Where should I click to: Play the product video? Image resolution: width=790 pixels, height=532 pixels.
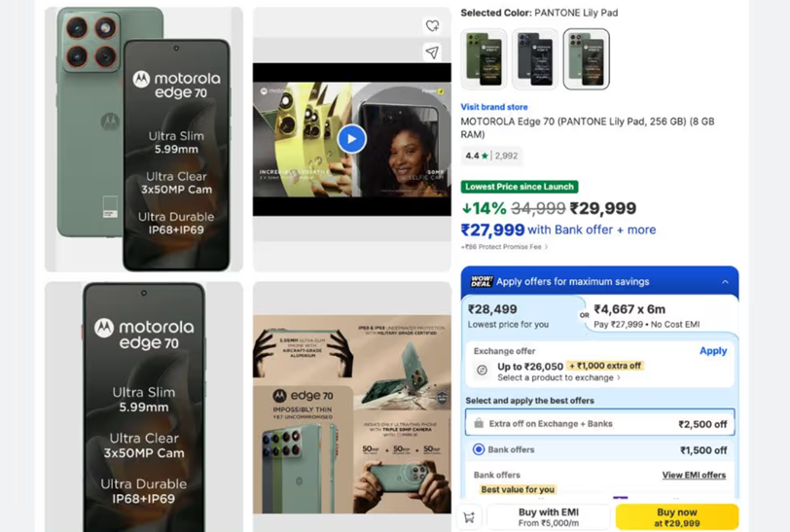(x=351, y=139)
